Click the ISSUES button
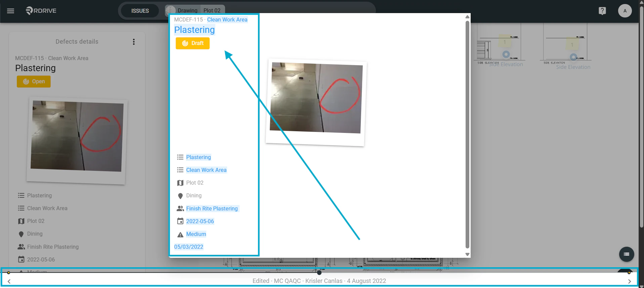 (x=140, y=11)
